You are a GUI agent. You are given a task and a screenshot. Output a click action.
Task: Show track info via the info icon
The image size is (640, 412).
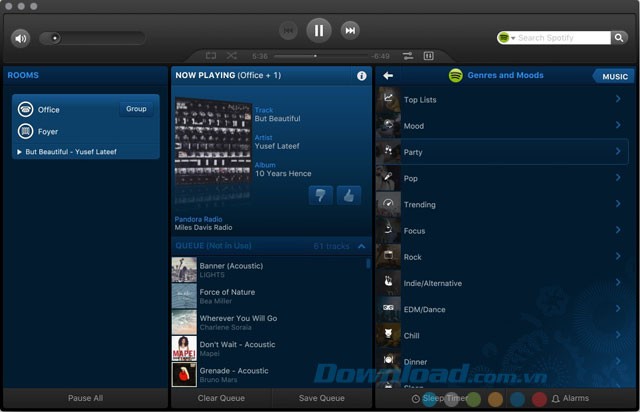(x=362, y=76)
